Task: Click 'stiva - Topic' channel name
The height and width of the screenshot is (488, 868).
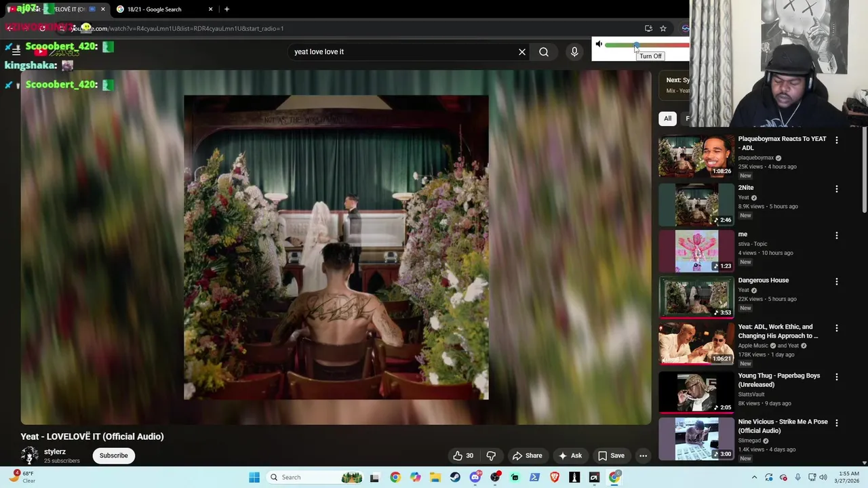Action: click(753, 244)
